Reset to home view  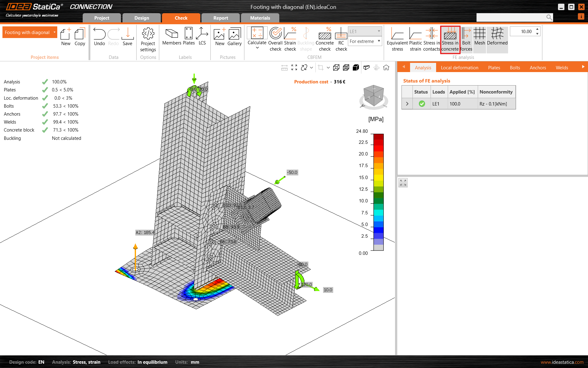coord(386,67)
